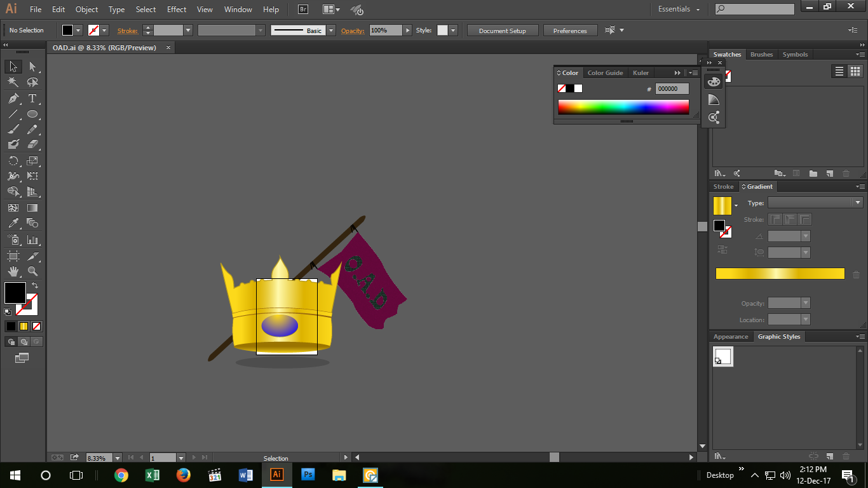Pick the Eyedropper tool
This screenshot has width=868, height=488.
[13, 223]
